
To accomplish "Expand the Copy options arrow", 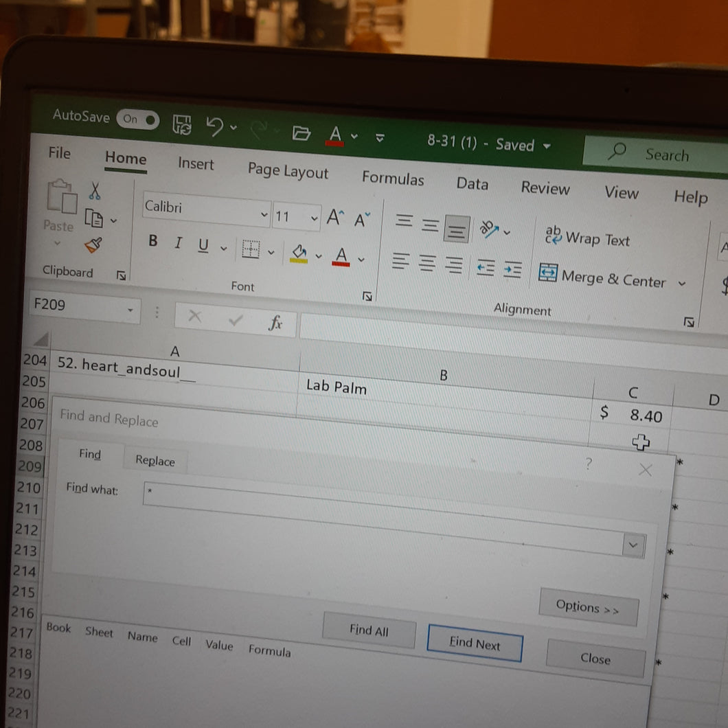I will click(x=114, y=220).
